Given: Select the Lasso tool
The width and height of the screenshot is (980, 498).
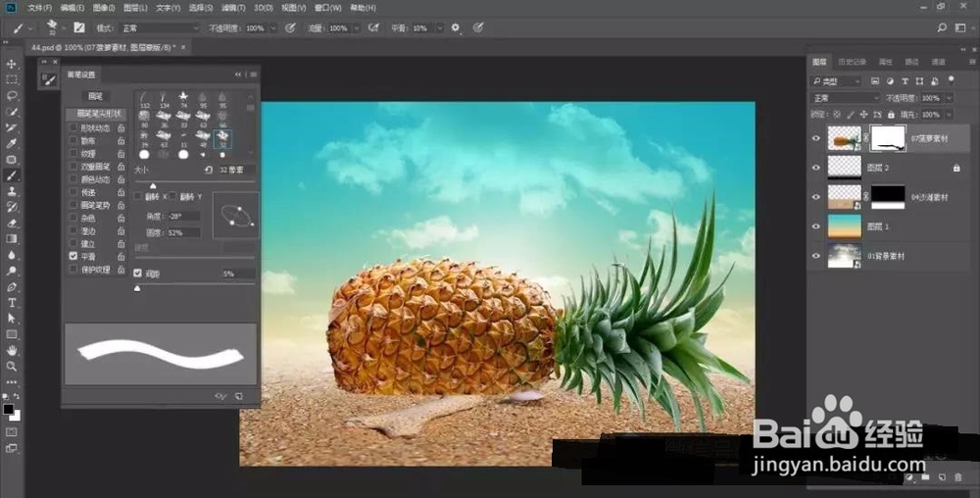Looking at the screenshot, I should [11, 96].
